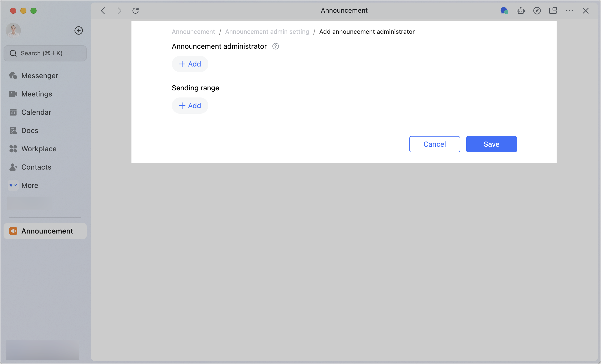Click the red macOS close light
This screenshot has width=601, height=364.
click(x=13, y=11)
